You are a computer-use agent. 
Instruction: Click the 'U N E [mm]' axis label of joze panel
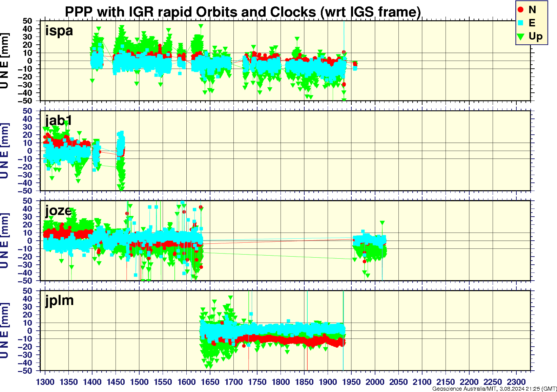point(4,241)
